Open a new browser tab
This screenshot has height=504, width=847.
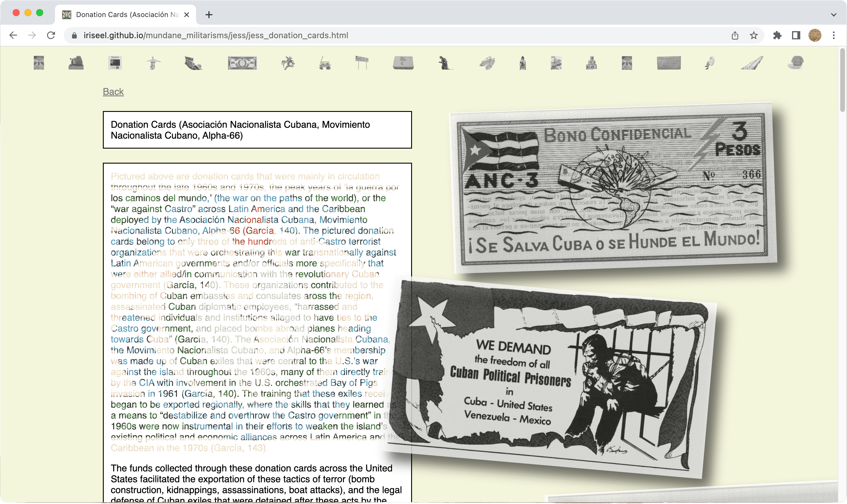tap(209, 15)
